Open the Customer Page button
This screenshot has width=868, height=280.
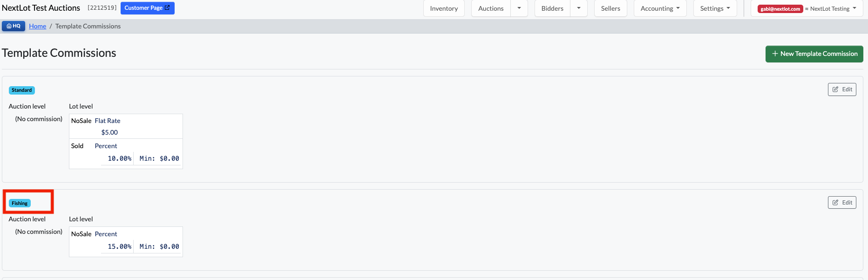[147, 8]
